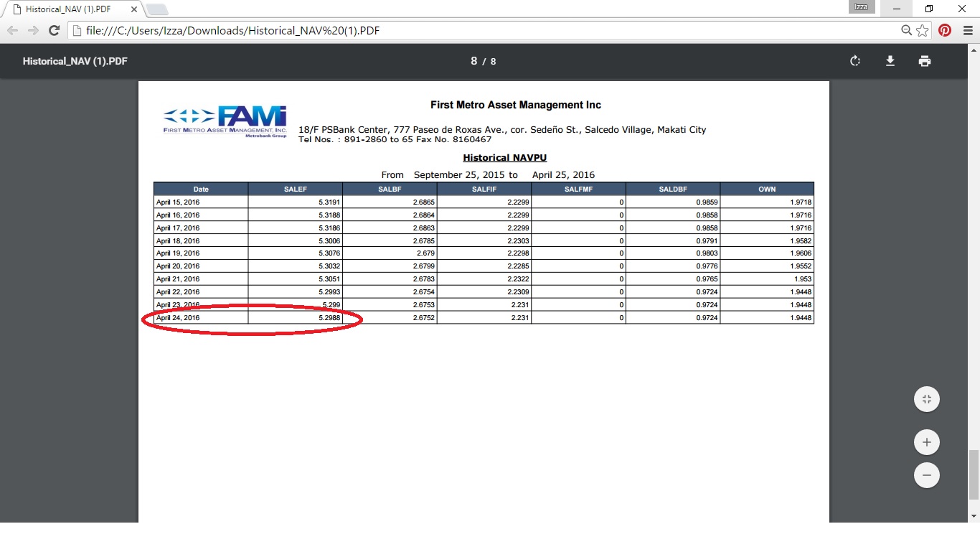Click the SALEF value 5.3191
This screenshot has width=980, height=552.
pos(329,202)
